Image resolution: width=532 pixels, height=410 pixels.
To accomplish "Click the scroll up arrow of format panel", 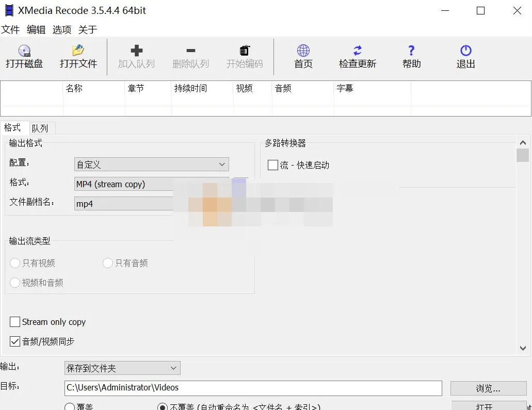I will 523,142.
